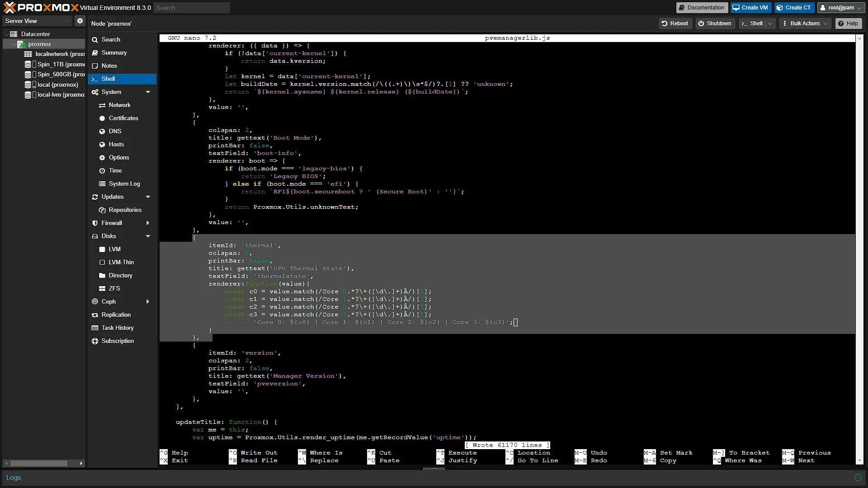The width and height of the screenshot is (868, 488).
Task: Open the root@pam user menu
Action: coord(841,8)
